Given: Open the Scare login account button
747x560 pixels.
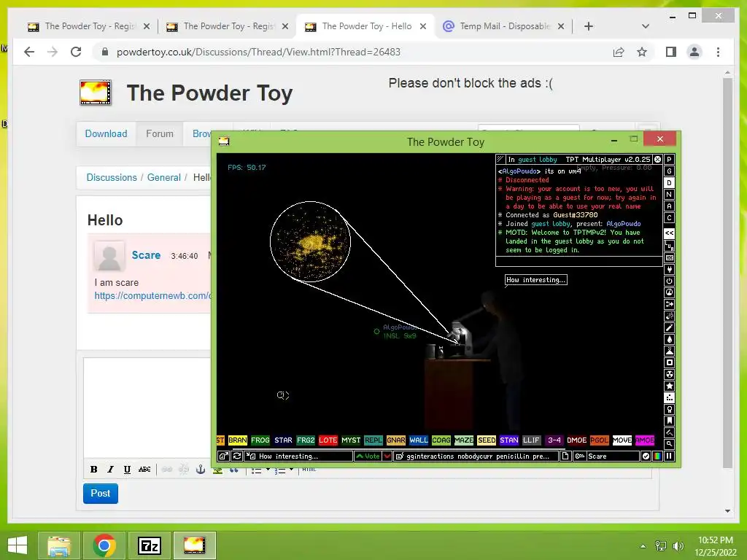Looking at the screenshot, I should [x=606, y=456].
